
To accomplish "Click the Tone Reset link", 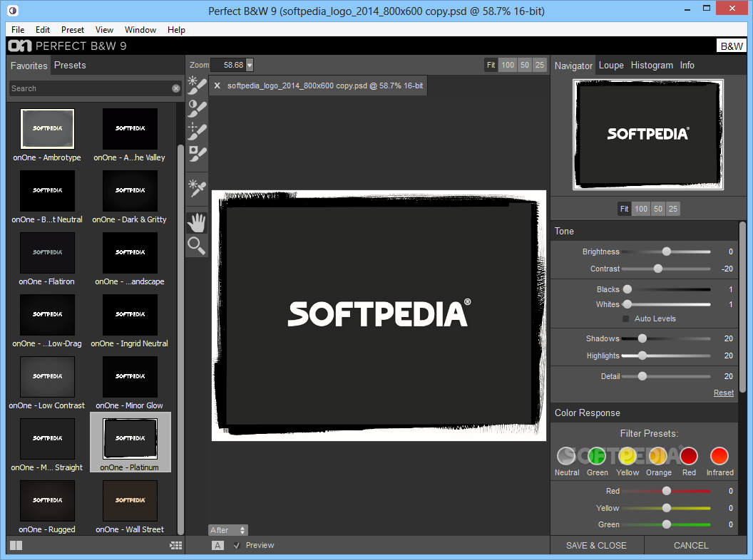I will (x=723, y=393).
